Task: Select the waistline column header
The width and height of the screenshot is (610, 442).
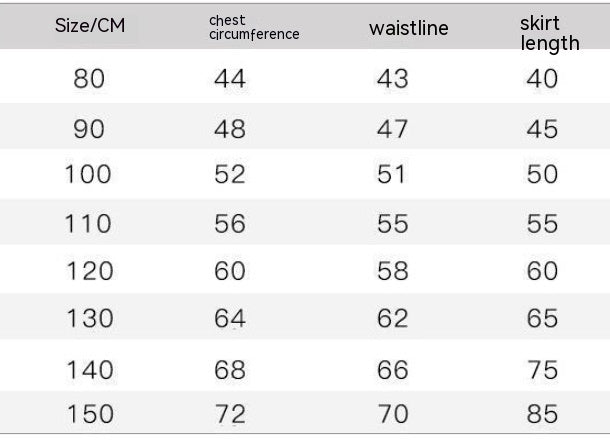Action: pos(408,28)
